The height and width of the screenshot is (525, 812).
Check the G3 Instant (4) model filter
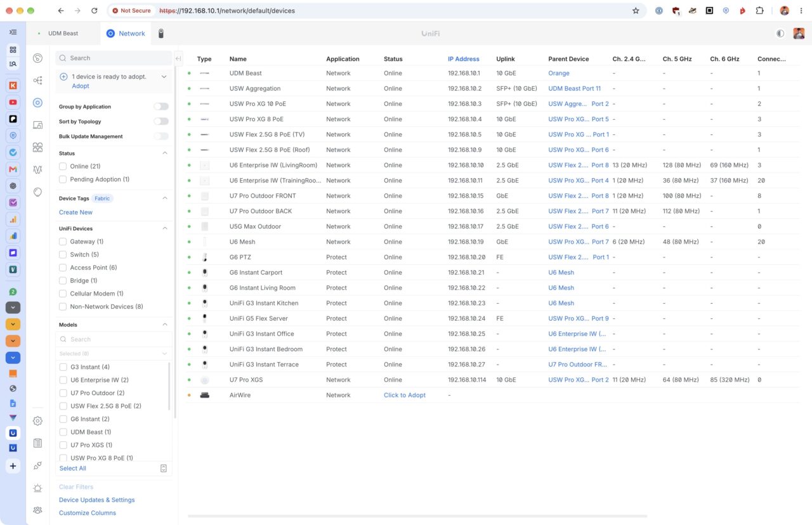pos(63,367)
